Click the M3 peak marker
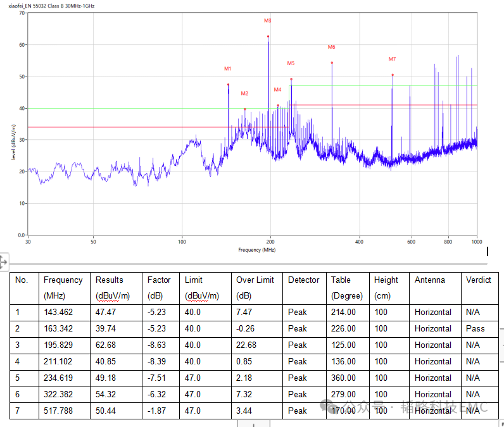Image resolution: width=504 pixels, height=427 pixels. coord(268,37)
